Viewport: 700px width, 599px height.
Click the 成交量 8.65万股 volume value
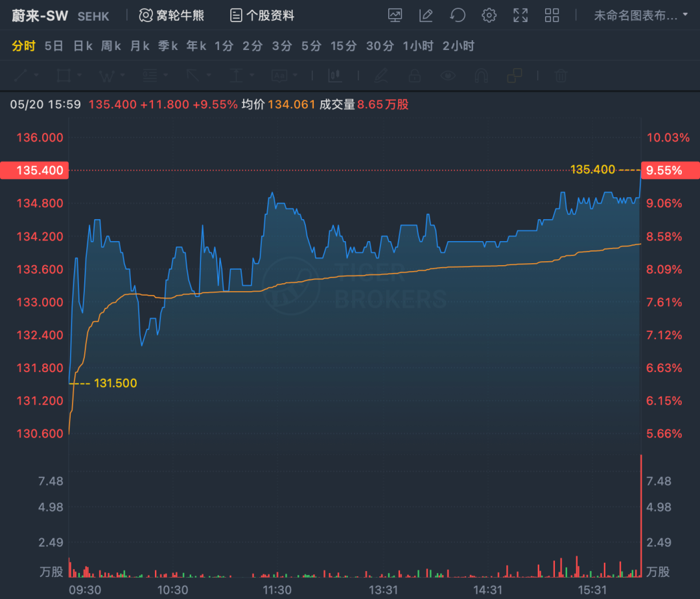pos(382,104)
